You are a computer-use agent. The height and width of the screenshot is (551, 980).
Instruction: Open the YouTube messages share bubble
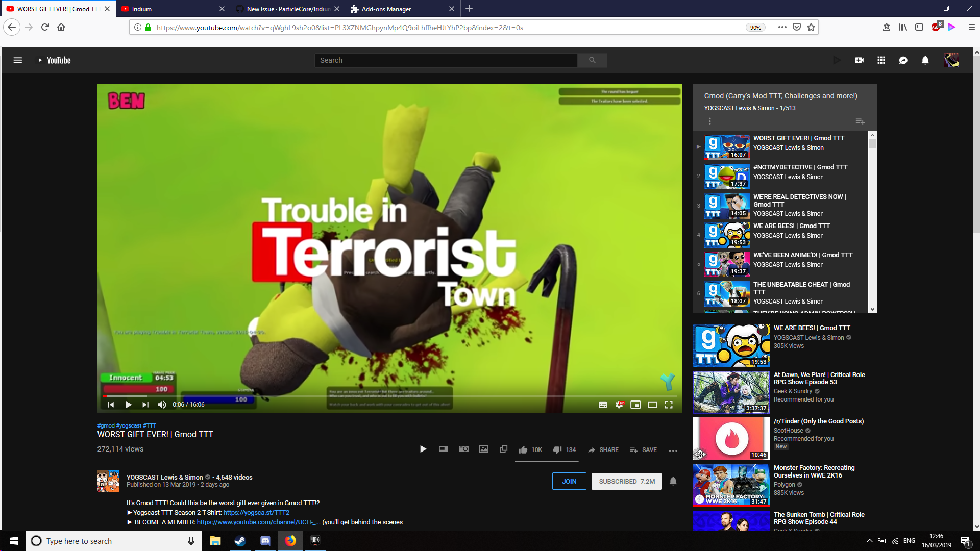point(903,60)
